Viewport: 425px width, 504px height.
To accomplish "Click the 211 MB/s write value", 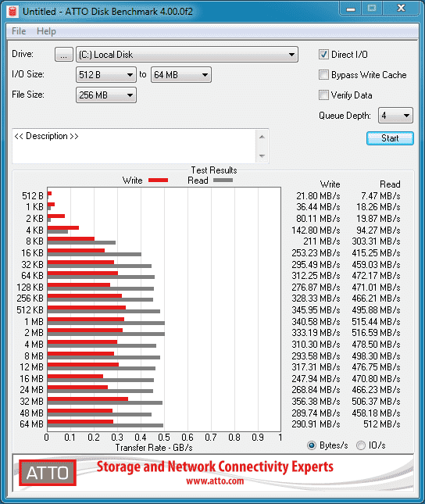I will (x=321, y=241).
